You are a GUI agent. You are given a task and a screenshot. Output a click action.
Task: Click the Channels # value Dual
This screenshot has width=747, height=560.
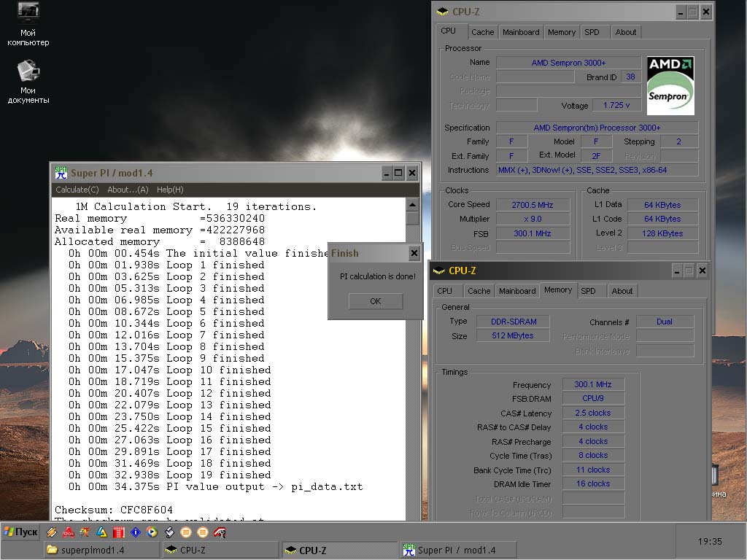click(x=665, y=322)
